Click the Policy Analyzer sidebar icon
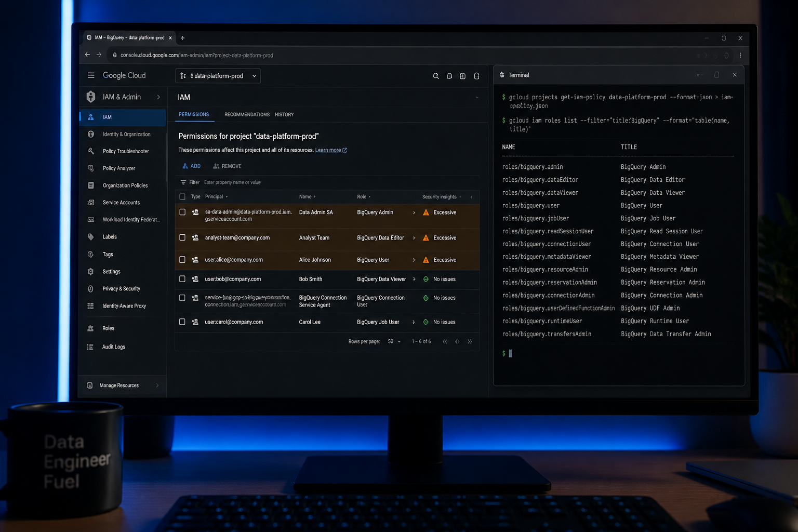This screenshot has height=532, width=798. (91, 168)
